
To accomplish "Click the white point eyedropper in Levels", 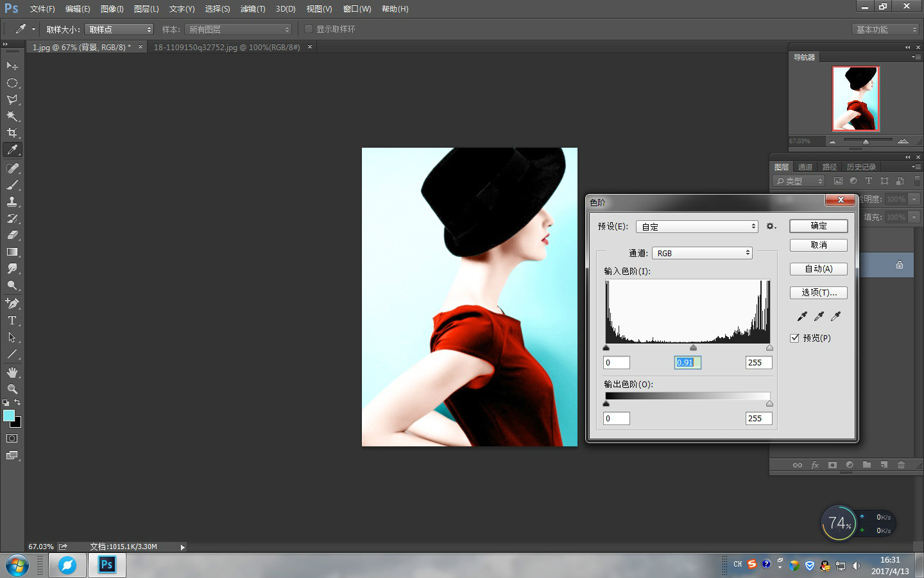I will click(835, 316).
